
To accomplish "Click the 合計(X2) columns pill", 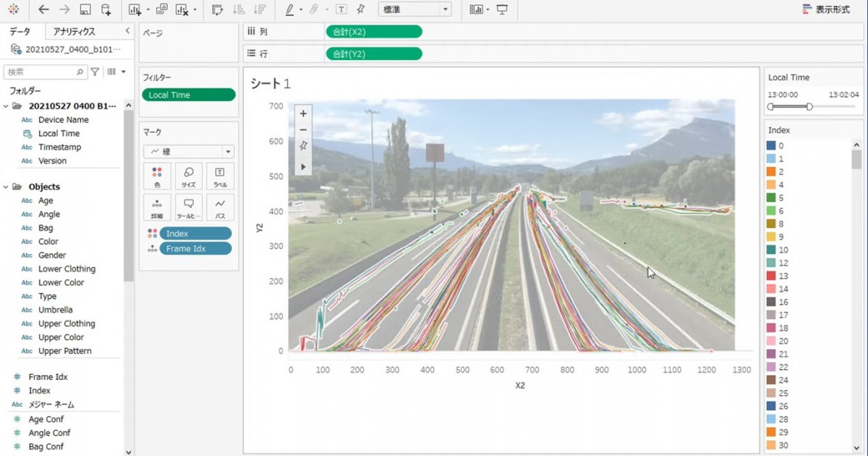I will pos(373,32).
